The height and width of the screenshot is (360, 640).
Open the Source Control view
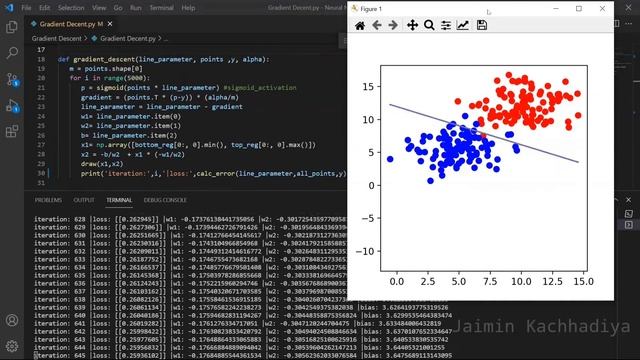[x=12, y=79]
